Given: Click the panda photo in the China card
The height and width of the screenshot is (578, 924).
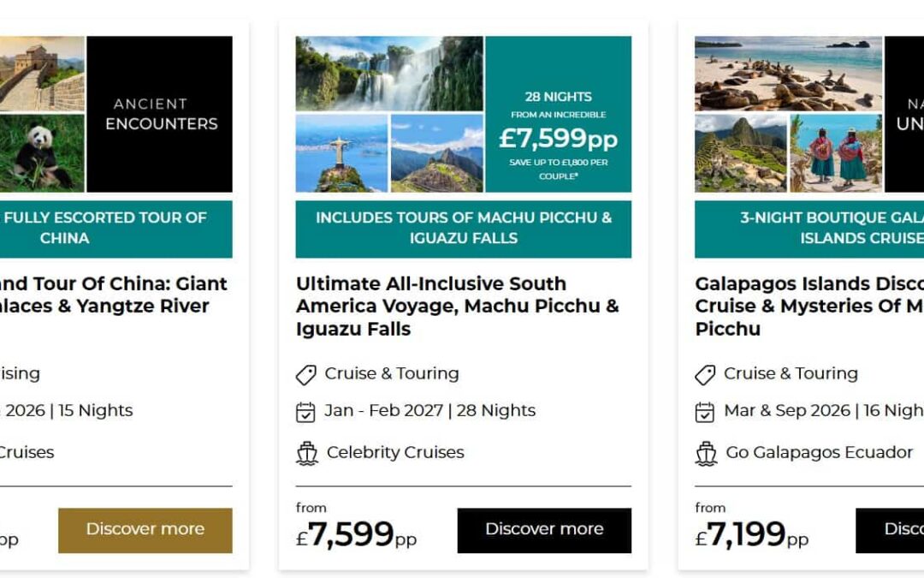Looking at the screenshot, I should (41, 153).
